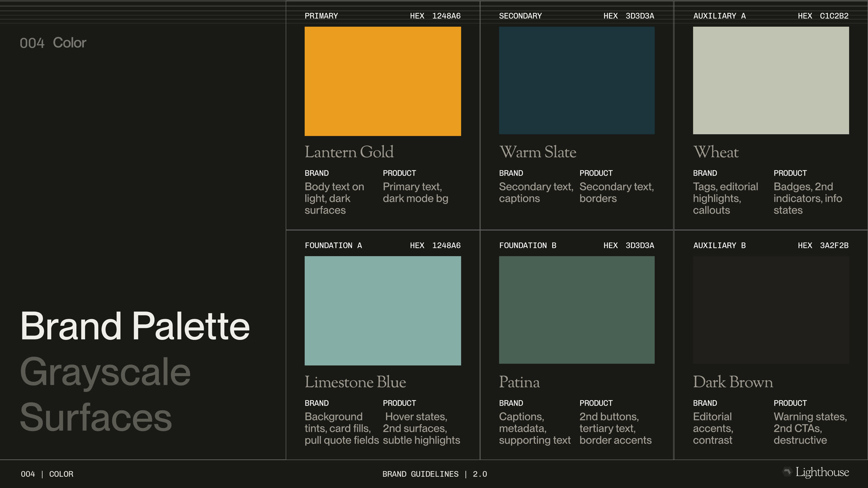Click the Lighthouse logo icon
868x488 pixels.
pyautogui.click(x=787, y=472)
